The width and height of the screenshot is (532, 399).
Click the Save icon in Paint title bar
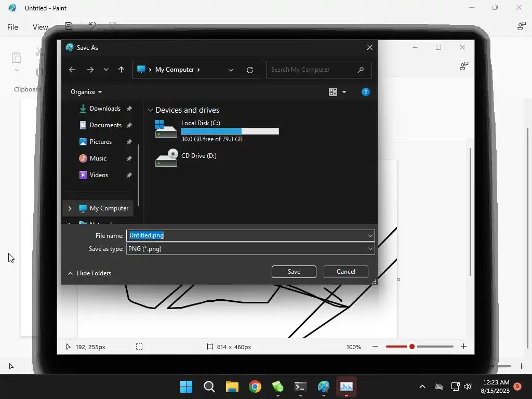pos(69,26)
